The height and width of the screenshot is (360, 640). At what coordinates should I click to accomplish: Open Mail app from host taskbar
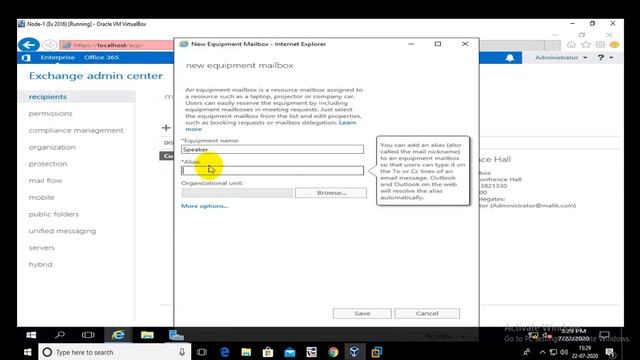(x=290, y=352)
